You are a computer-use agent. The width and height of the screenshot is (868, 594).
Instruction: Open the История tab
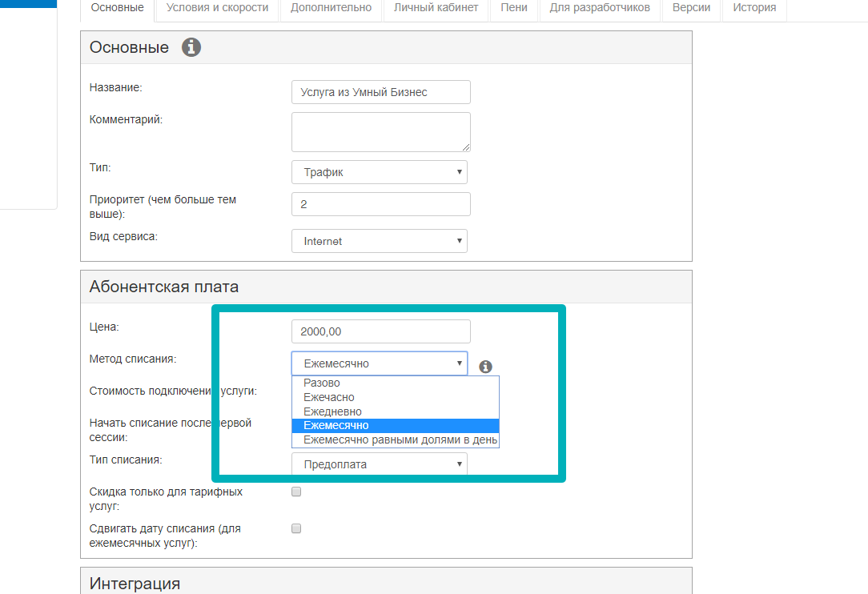point(753,8)
